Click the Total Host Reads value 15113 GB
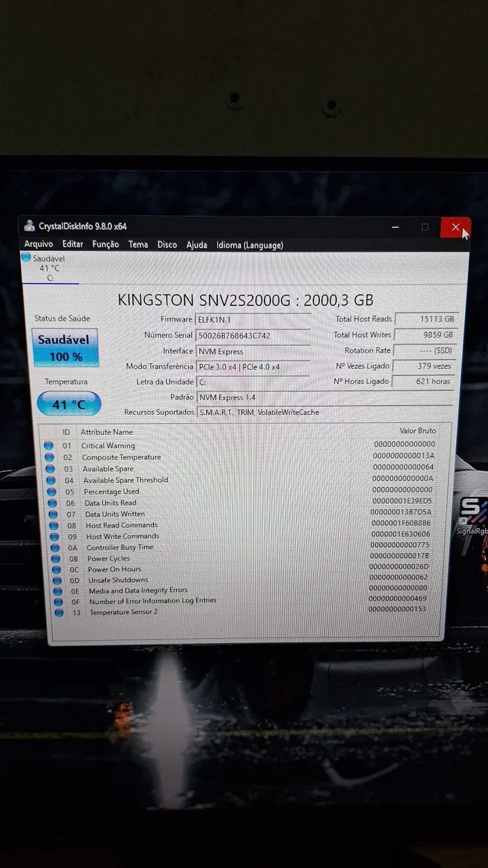This screenshot has width=488, height=868. 426,319
